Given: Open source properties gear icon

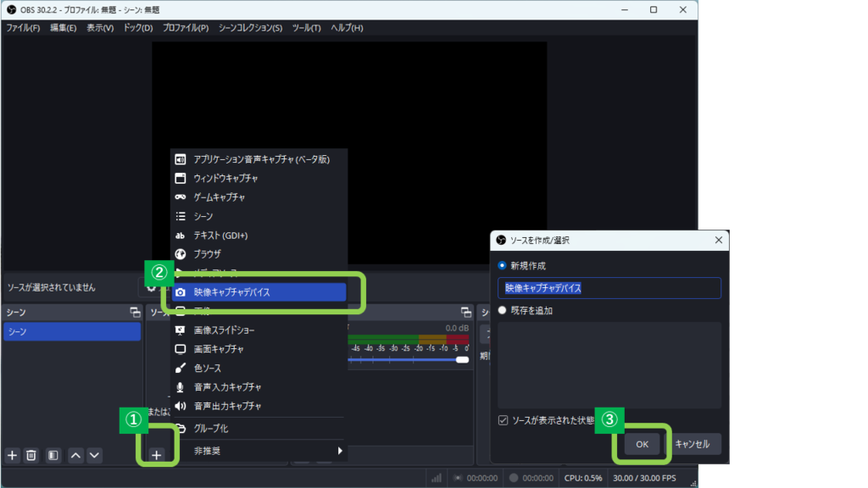Looking at the screenshot, I should pyautogui.click(x=151, y=288).
